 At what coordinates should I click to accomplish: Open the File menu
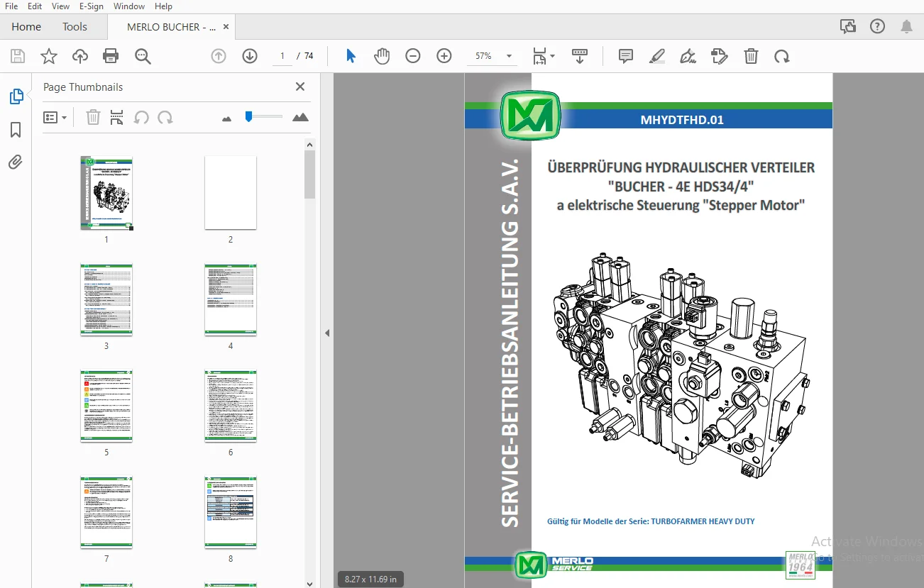point(11,6)
